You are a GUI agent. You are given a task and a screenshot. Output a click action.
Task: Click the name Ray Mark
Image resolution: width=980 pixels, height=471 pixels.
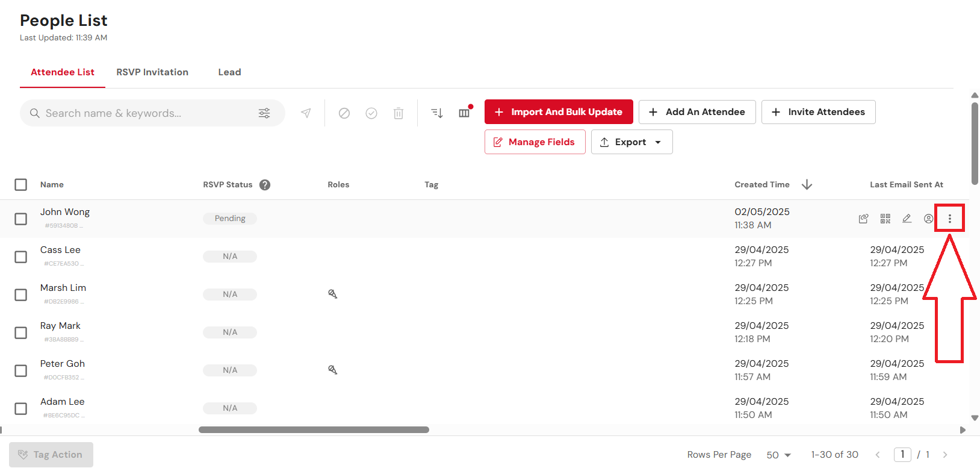click(x=60, y=326)
